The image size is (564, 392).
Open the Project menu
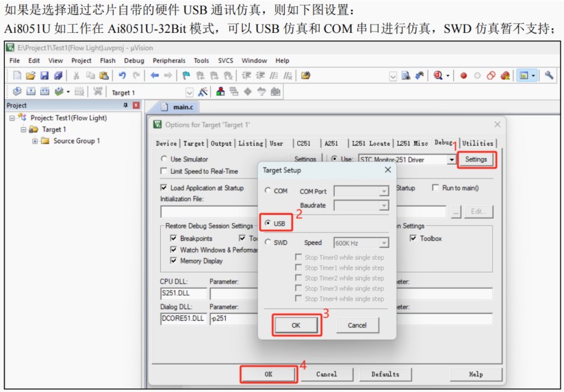click(x=81, y=60)
